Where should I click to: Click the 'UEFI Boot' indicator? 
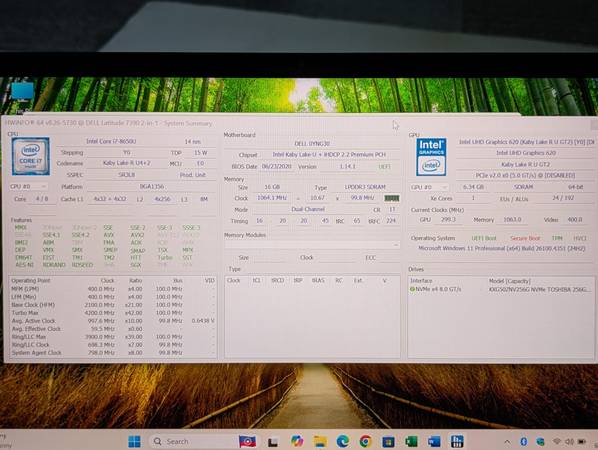coord(484,238)
